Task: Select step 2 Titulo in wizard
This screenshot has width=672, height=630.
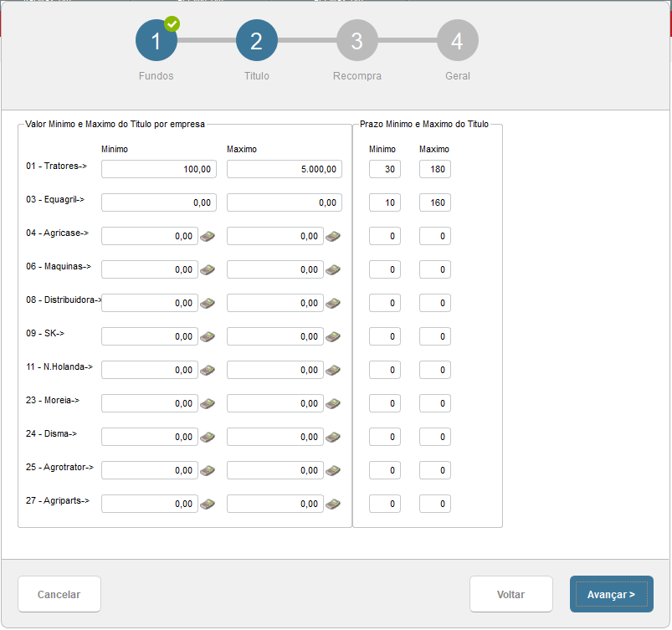Action: tap(257, 40)
